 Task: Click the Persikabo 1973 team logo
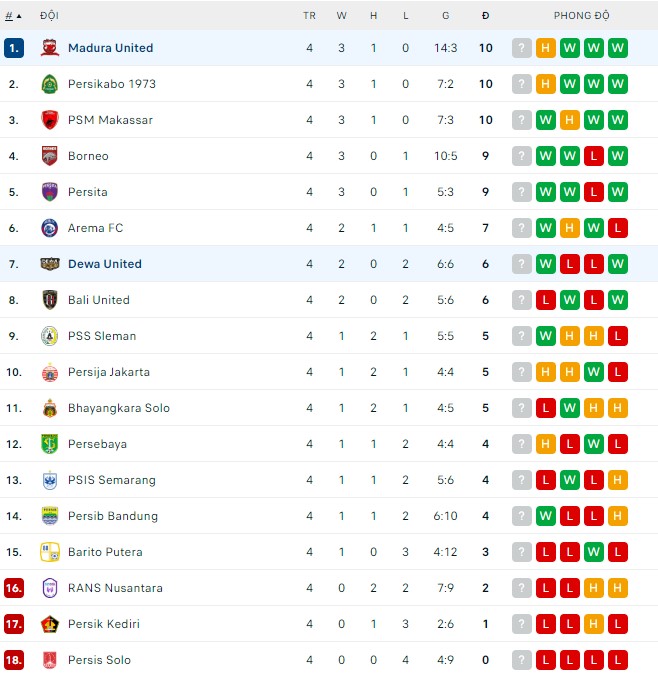50,84
